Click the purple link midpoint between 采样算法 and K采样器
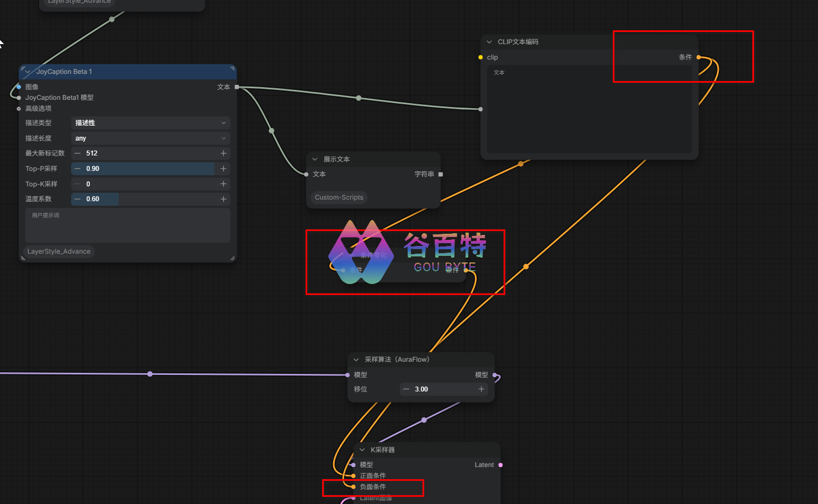The width and height of the screenshot is (818, 504). (424, 420)
